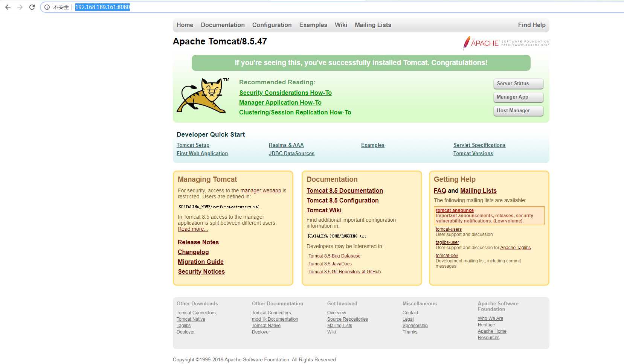624x364 pixels.
Task: Click the site info icon in the address bar
Action: 47,7
